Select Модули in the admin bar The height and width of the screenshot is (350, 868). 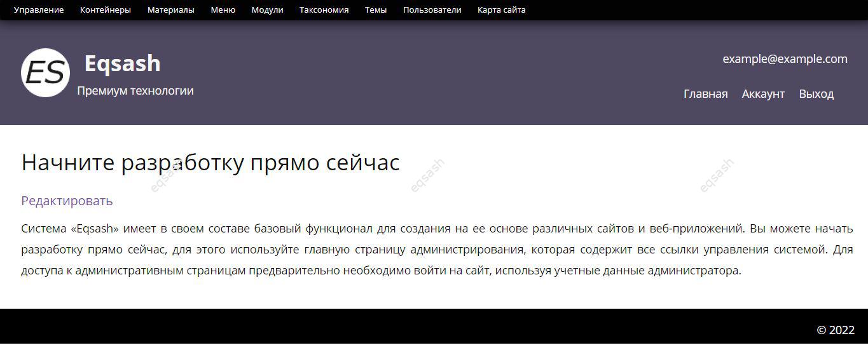point(267,10)
